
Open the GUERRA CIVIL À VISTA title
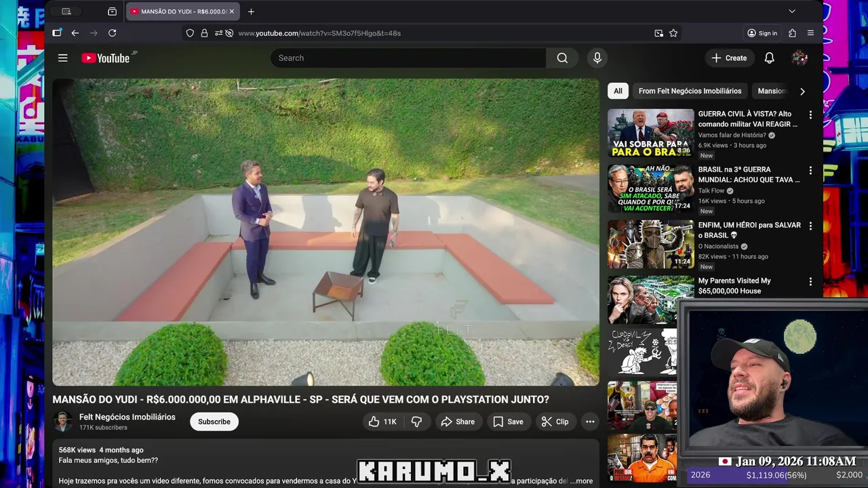point(749,119)
